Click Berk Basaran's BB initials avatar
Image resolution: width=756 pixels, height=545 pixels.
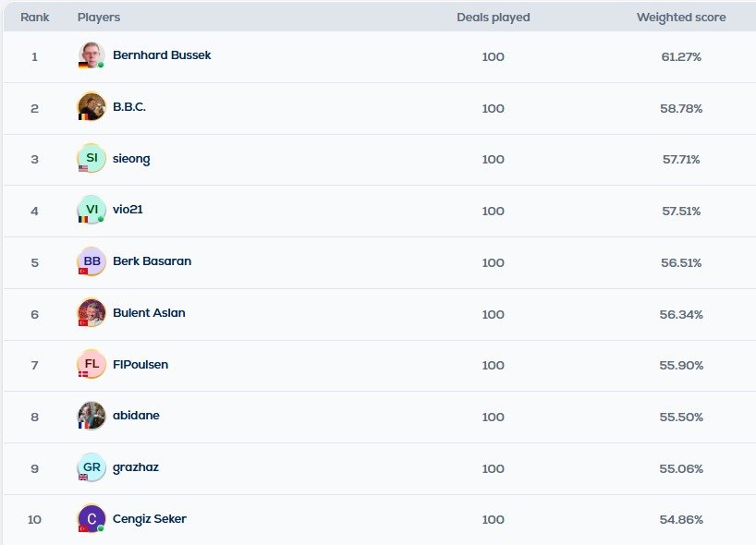(x=91, y=261)
